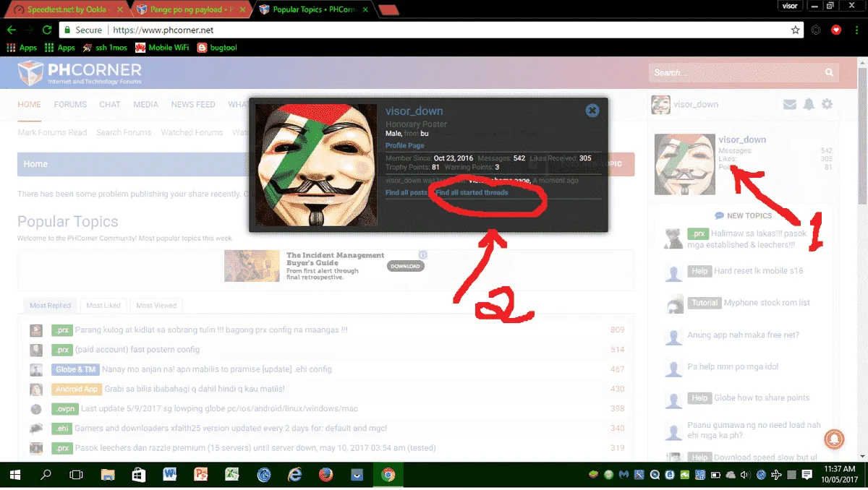868x490 pixels.
Task: Open NEWS FEED navigation tab
Action: point(193,105)
